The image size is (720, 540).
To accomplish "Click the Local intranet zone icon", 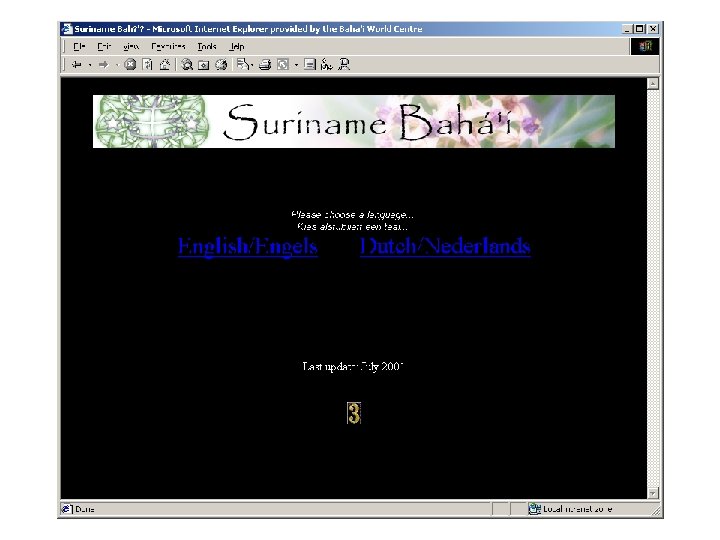I will coord(534,509).
